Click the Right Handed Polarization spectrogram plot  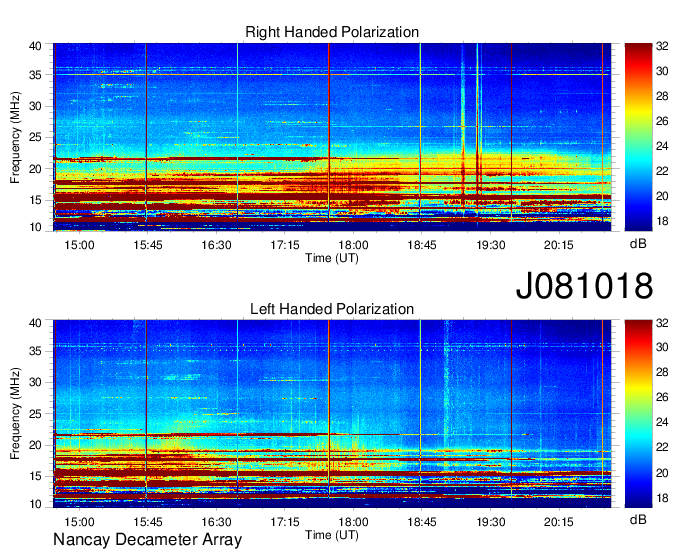pyautogui.click(x=332, y=137)
